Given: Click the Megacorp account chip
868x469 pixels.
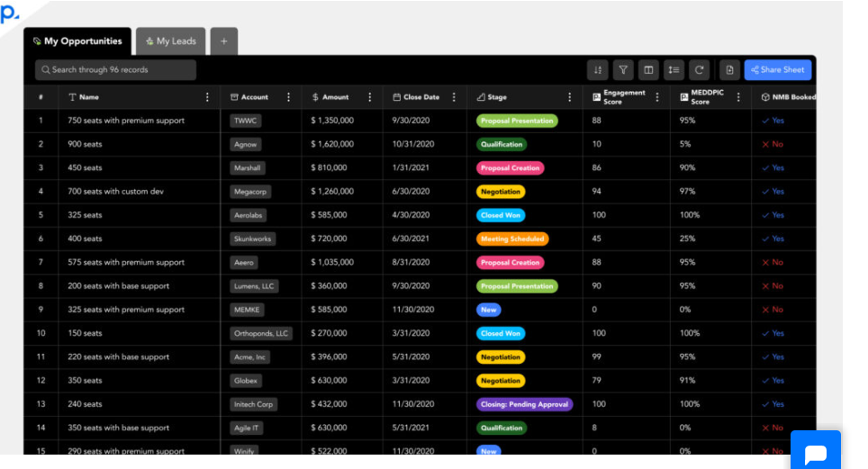Looking at the screenshot, I should 250,192.
